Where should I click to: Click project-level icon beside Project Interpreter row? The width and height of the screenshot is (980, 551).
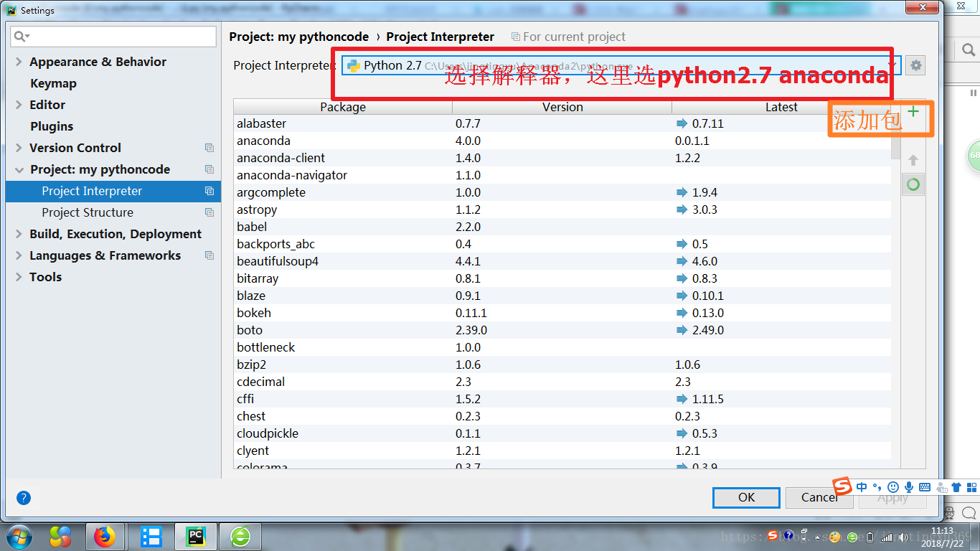(209, 191)
